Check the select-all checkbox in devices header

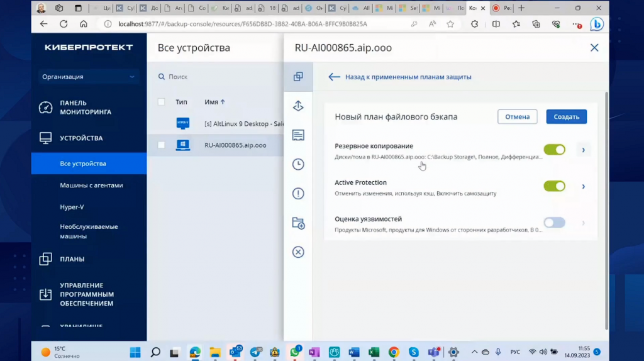[162, 102]
